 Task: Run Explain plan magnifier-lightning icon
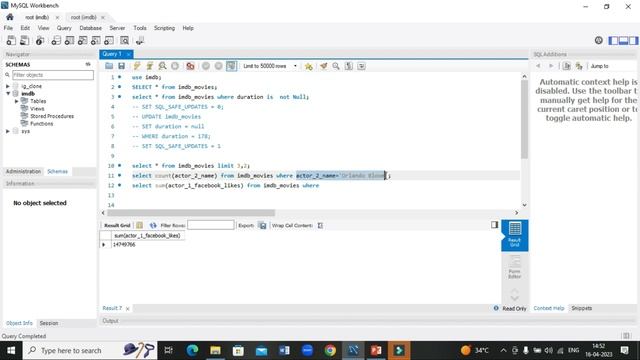[162, 66]
